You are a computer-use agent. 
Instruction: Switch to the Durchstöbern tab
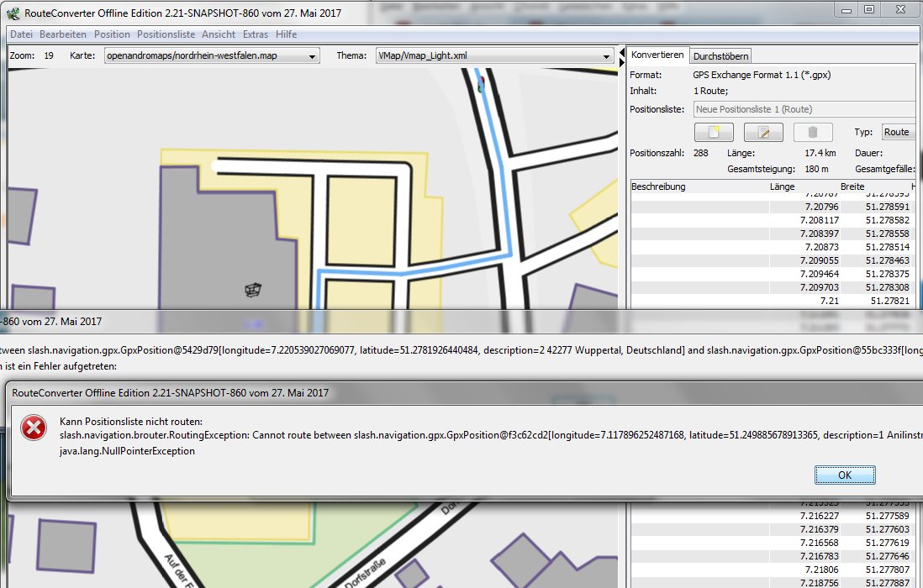(720, 56)
